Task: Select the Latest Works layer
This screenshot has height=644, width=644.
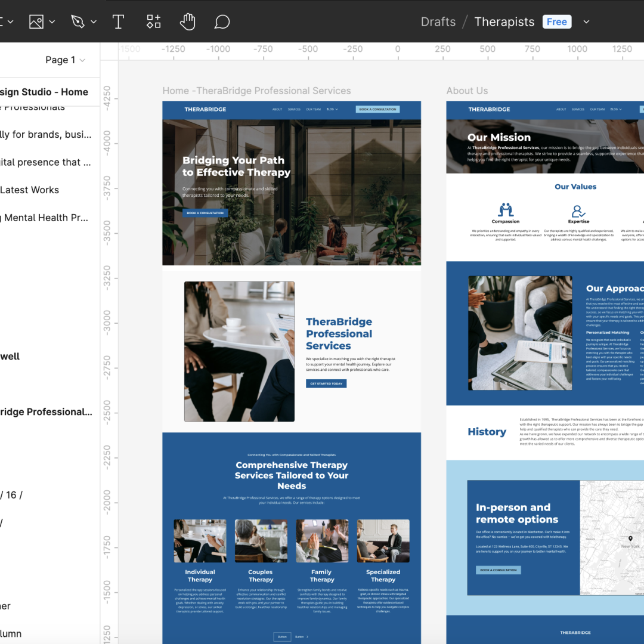Action: [30, 190]
